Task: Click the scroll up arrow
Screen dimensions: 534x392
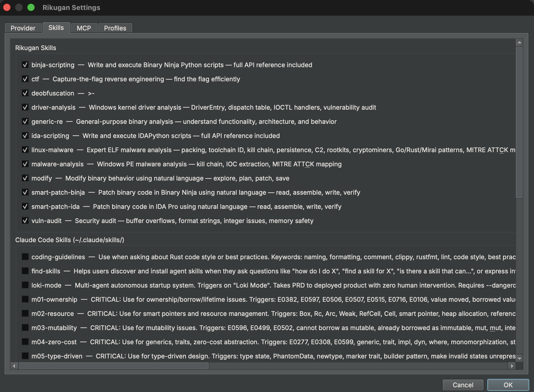Action: (x=519, y=43)
